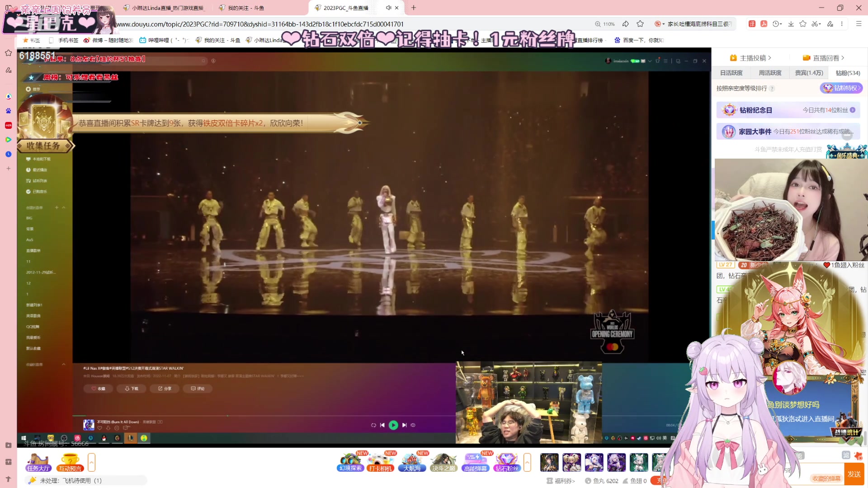Open the 互动预言 prediction icon
868x488 pixels.
(x=70, y=462)
